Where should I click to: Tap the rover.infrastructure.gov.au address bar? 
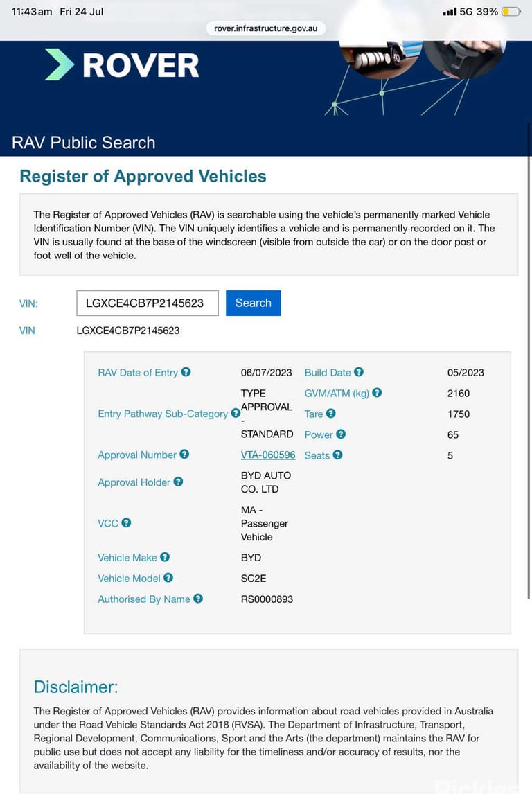click(x=266, y=28)
